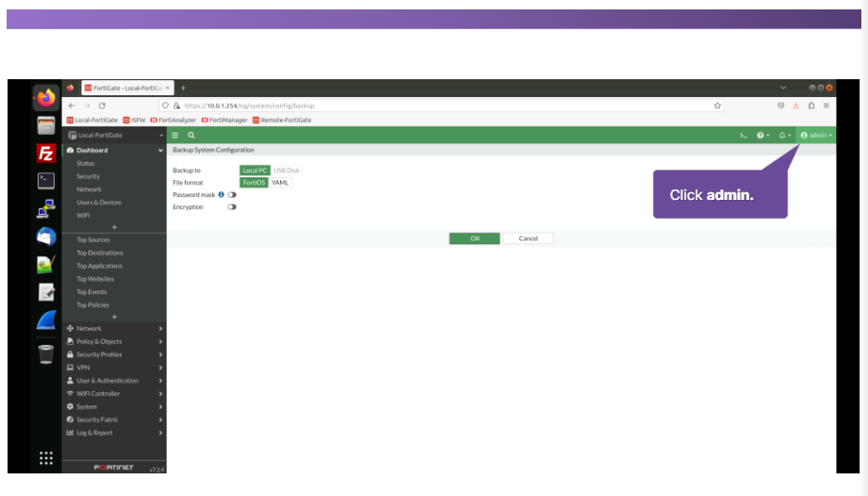Expand the Policy & Objects menu
The image size is (868, 496).
pos(115,341)
